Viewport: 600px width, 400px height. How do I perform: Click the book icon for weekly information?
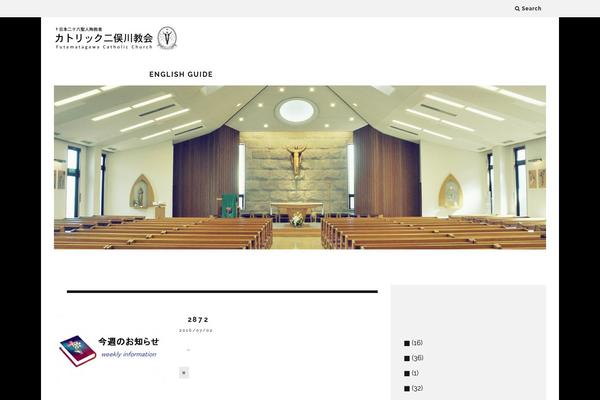pos(77,351)
